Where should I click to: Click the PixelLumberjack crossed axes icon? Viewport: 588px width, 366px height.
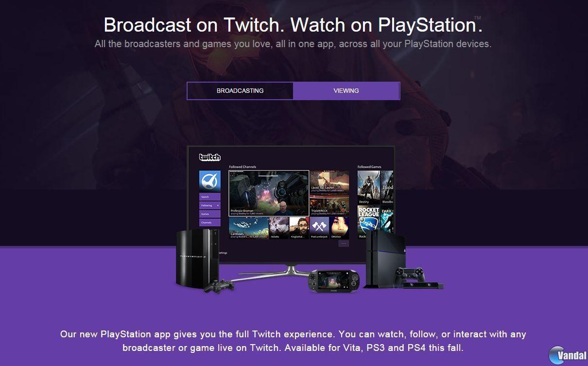tap(319, 227)
